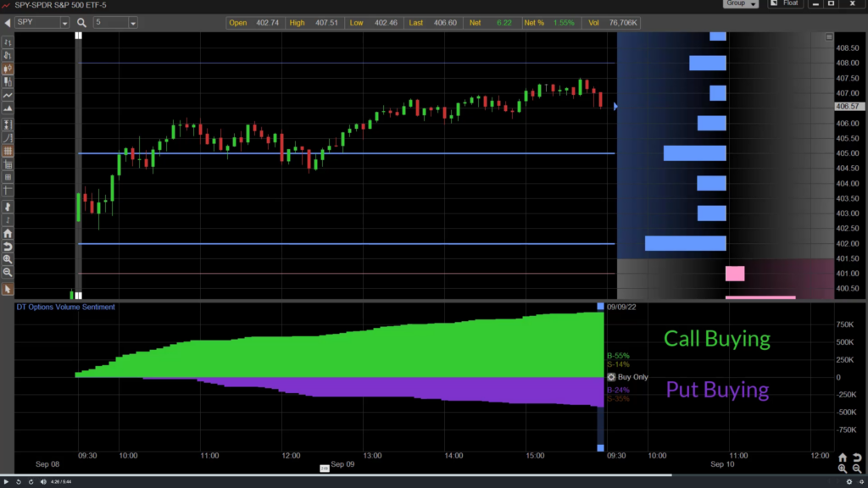
Task: Select the arrow pointer tool
Action: (8, 289)
